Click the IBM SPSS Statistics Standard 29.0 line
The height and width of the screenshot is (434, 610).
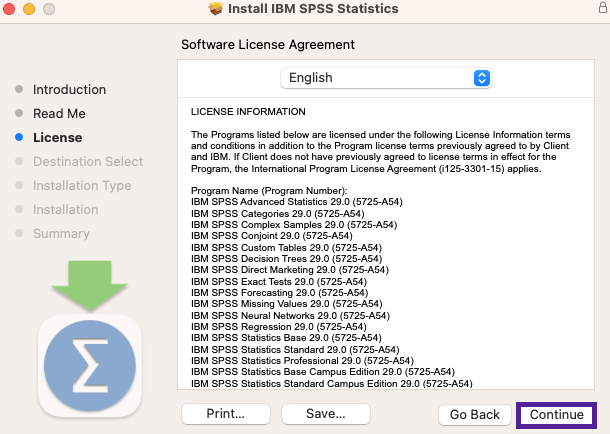pos(295,350)
